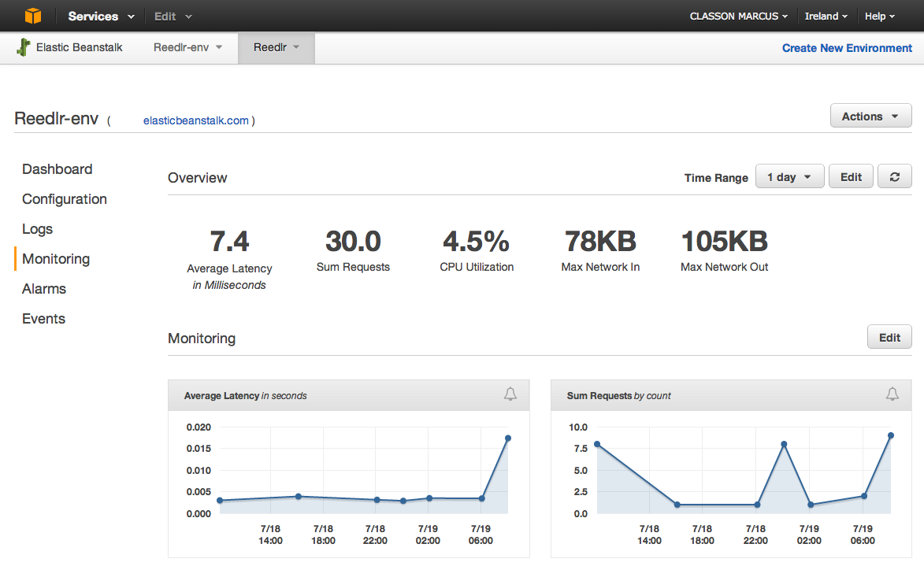Open the Alarms section in the sidebar
The width and height of the screenshot is (924, 566).
(x=44, y=289)
